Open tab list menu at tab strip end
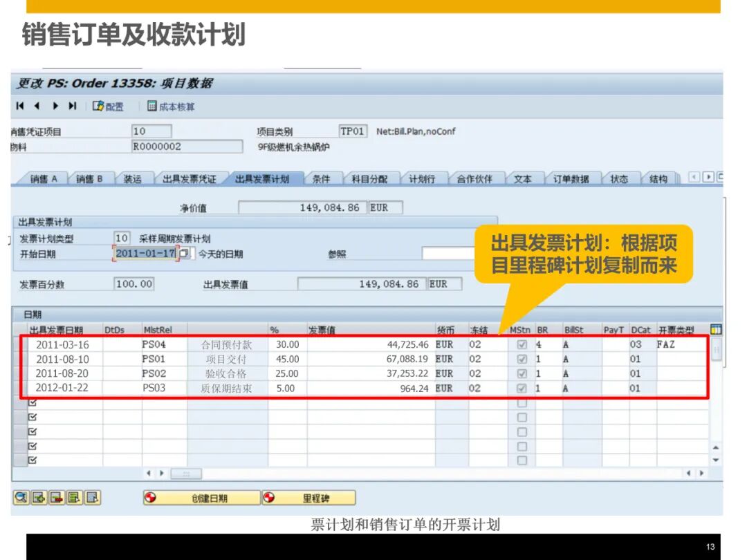The height and width of the screenshot is (560, 747). pyautogui.click(x=720, y=178)
